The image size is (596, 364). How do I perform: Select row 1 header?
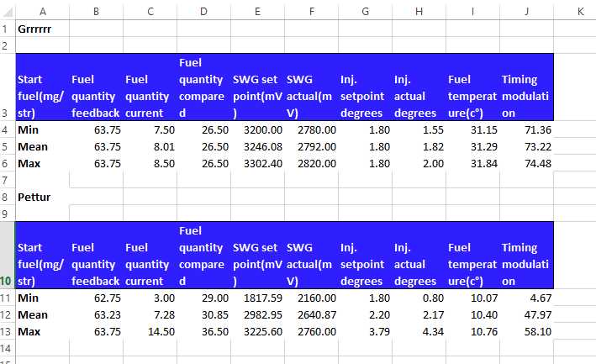(8, 29)
